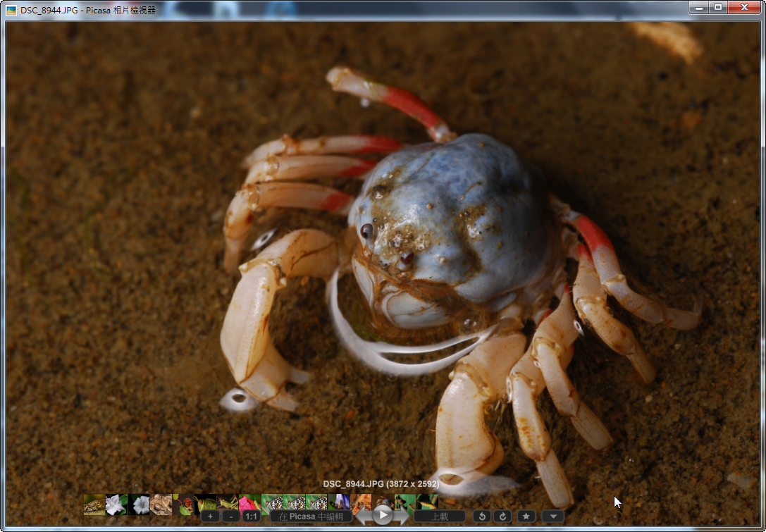766x532 pixels.
Task: Go to the next photo arrow
Action: [402, 516]
